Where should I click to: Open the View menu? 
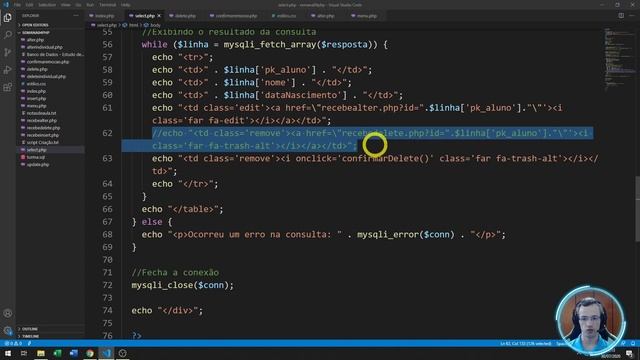pos(65,5)
